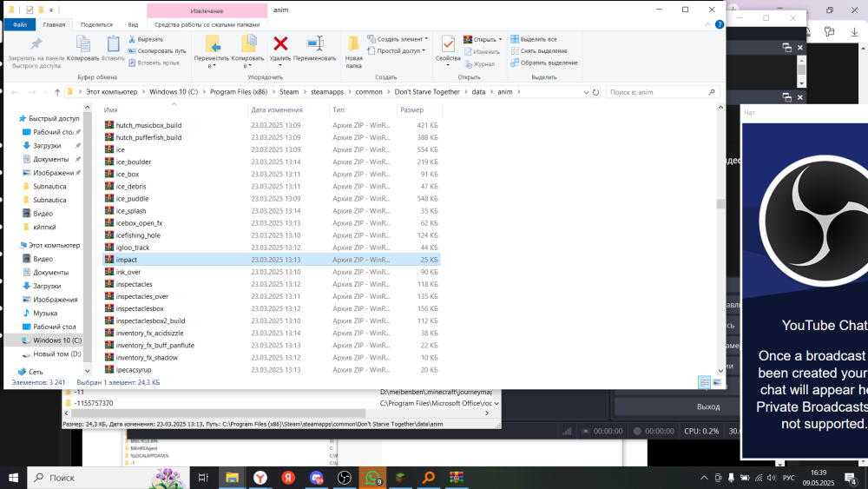The image size is (868, 489).
Task: Click Скопировать путь in ribbon
Action: (x=157, y=51)
